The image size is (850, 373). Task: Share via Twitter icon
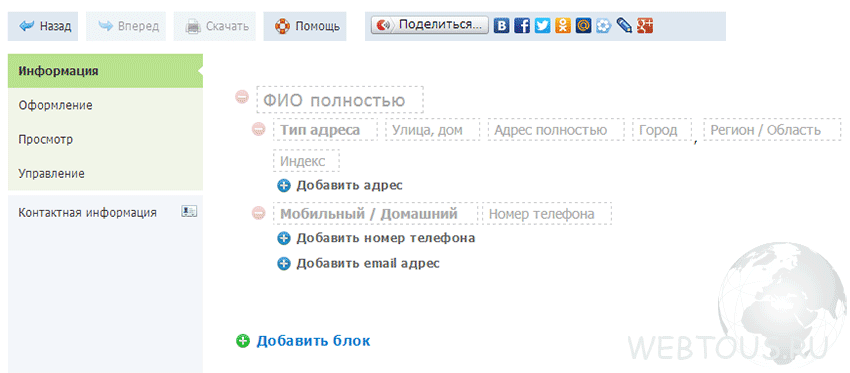click(x=543, y=26)
